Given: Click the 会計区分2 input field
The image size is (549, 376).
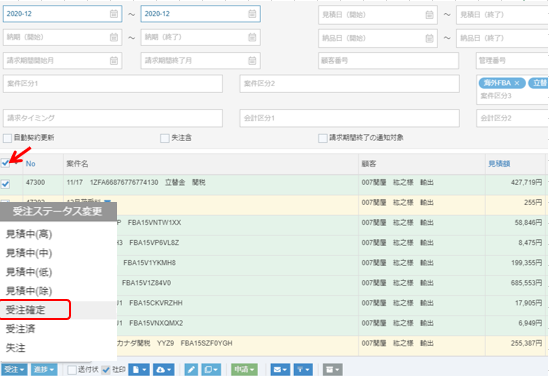Looking at the screenshot, I should [x=512, y=118].
